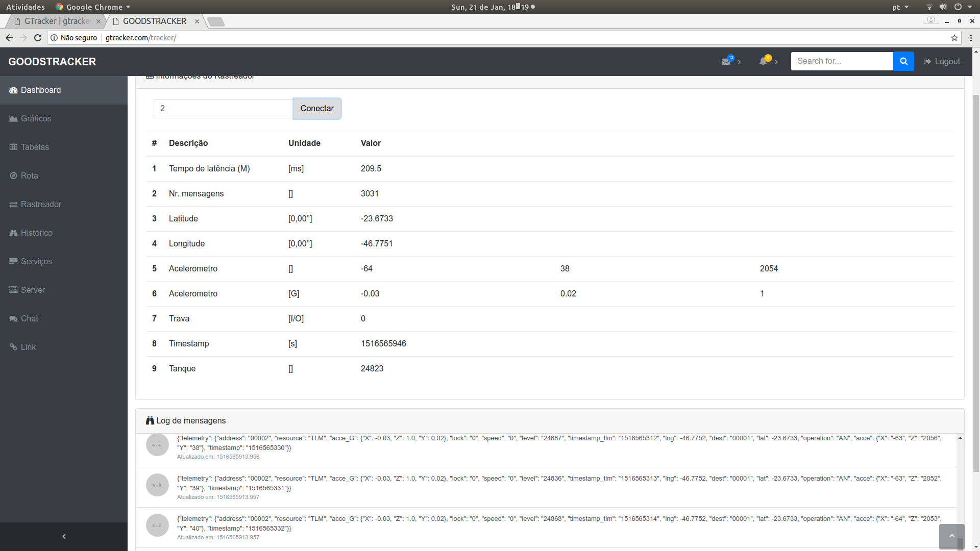Select the GOODSTRACKER browser tab
The height and width of the screenshot is (551, 980).
coord(154,21)
